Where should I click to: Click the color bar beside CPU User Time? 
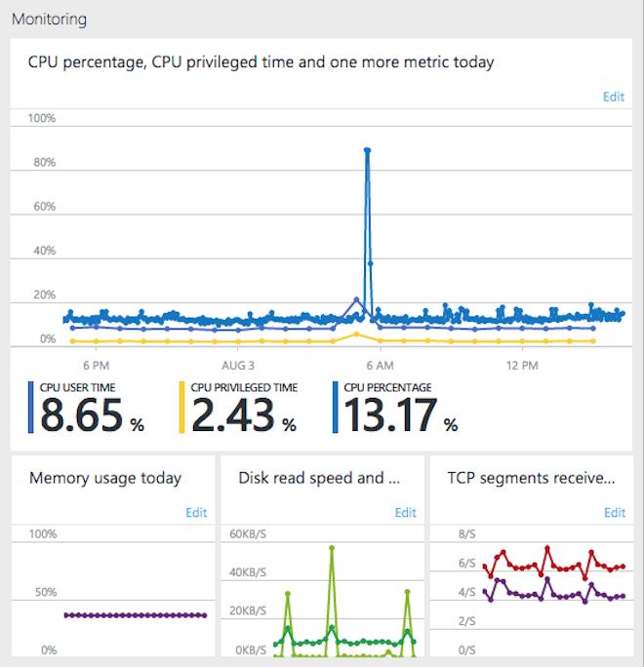point(31,408)
